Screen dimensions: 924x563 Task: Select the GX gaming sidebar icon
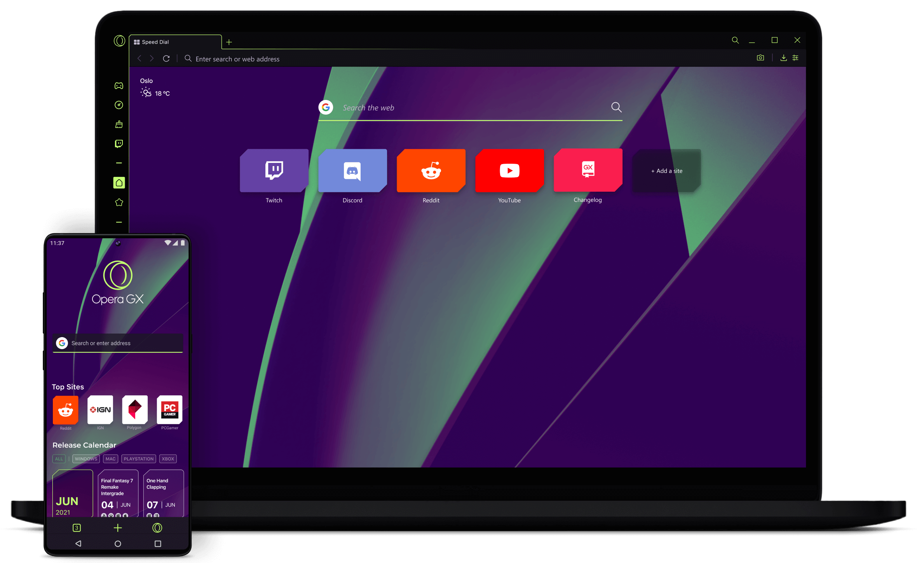tap(119, 85)
